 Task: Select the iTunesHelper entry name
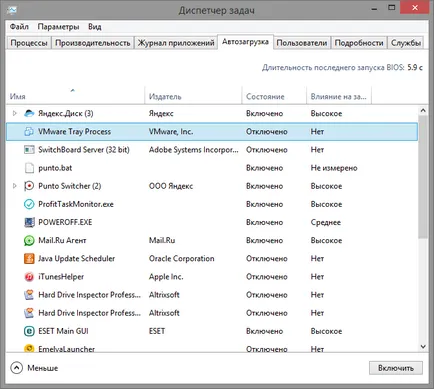coord(61,277)
